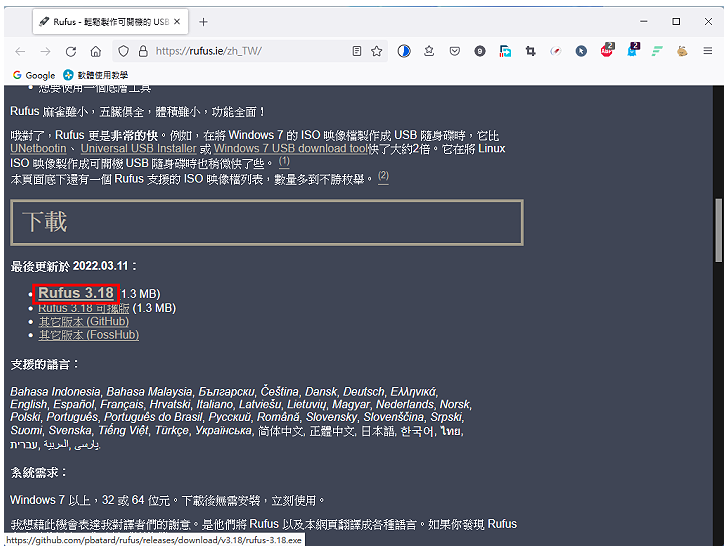Open other versions on GitHub
Viewport: 727px width, 557px height.
pyautogui.click(x=84, y=321)
